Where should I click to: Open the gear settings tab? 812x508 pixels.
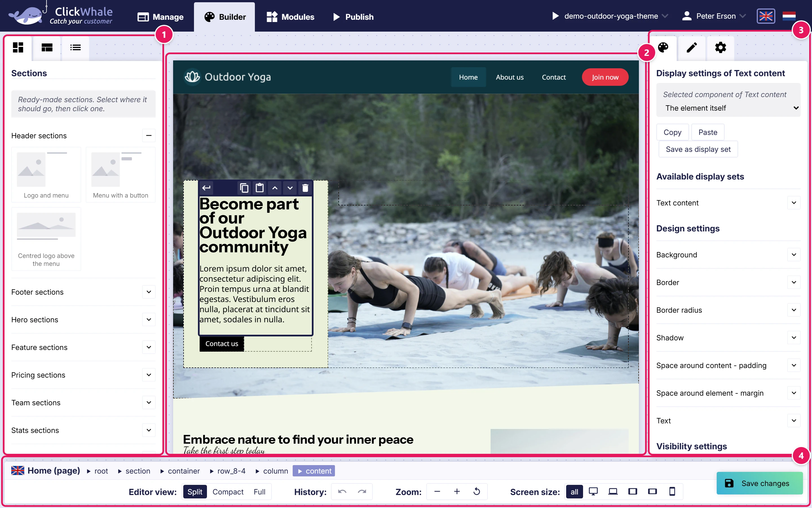click(720, 47)
